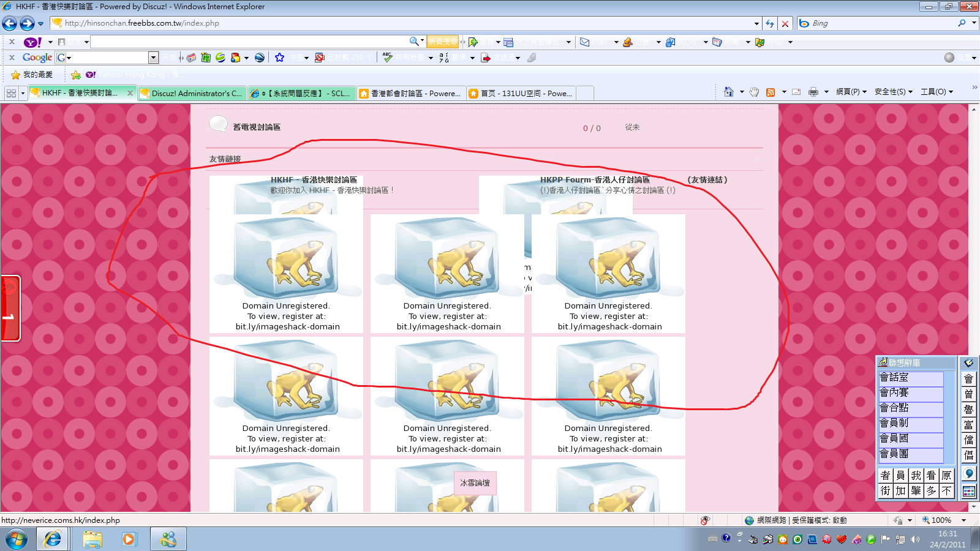Click the Add to Favorites bar star icon
This screenshot has height=551, width=980.
[76, 75]
